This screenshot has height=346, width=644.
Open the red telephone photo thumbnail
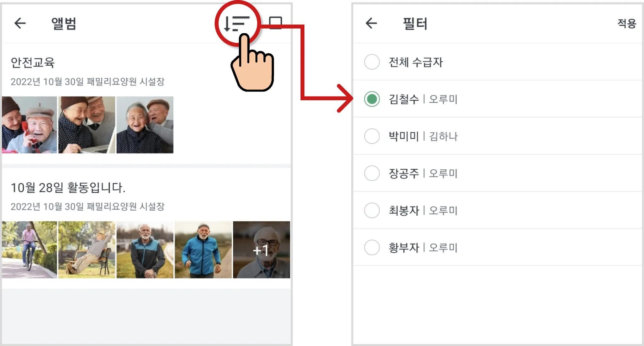(x=29, y=125)
